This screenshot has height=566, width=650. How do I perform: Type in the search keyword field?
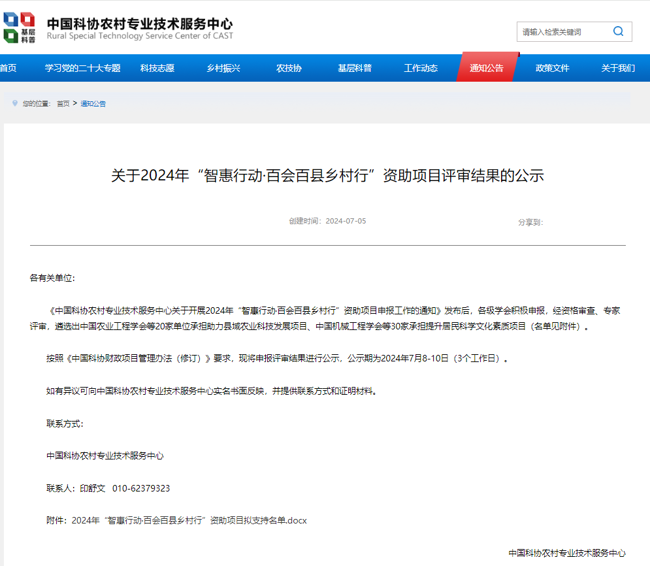[x=563, y=32]
